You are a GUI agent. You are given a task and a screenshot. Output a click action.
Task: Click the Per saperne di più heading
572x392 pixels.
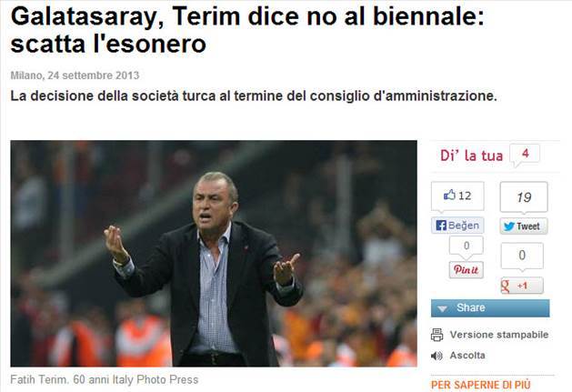coord(480,385)
